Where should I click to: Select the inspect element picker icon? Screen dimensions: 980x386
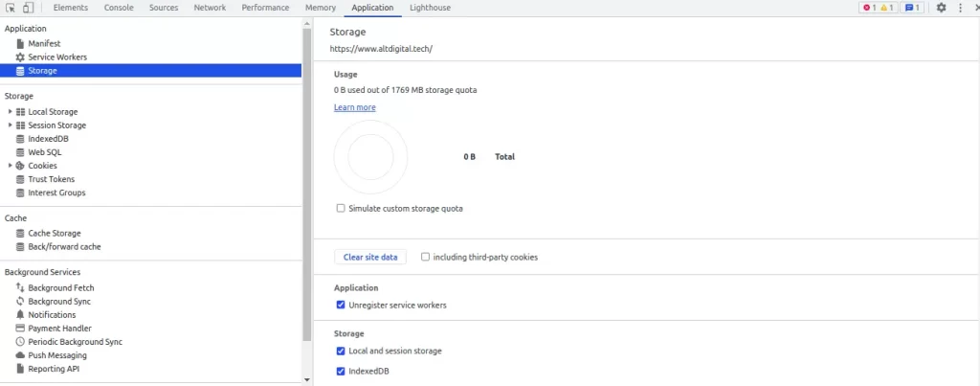[x=10, y=8]
